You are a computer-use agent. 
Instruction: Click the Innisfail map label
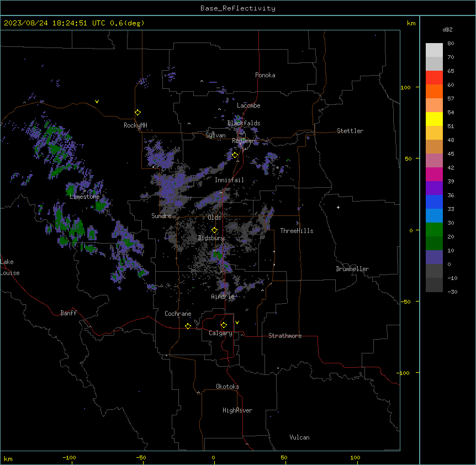point(229,180)
